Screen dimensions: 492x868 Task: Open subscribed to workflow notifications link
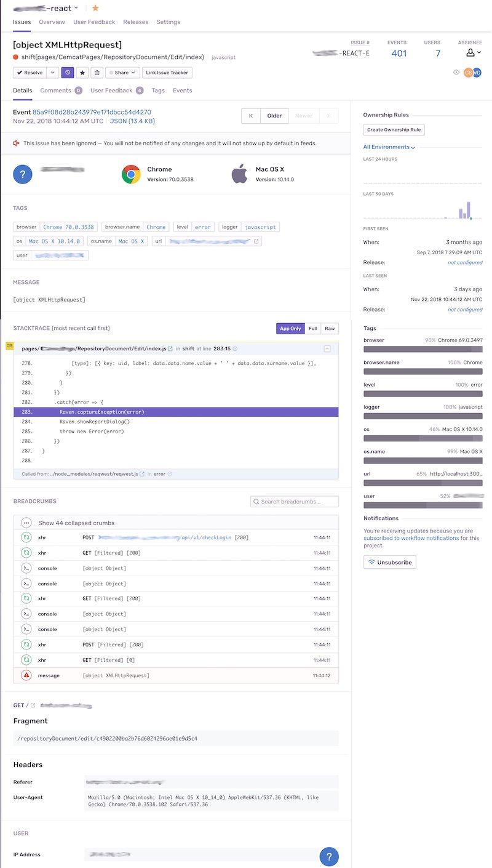click(x=411, y=538)
